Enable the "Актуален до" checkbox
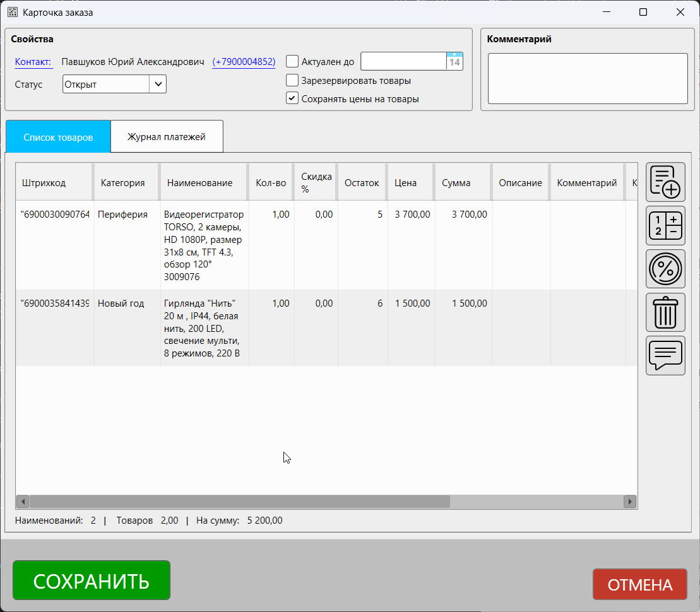The image size is (700, 612). point(292,61)
